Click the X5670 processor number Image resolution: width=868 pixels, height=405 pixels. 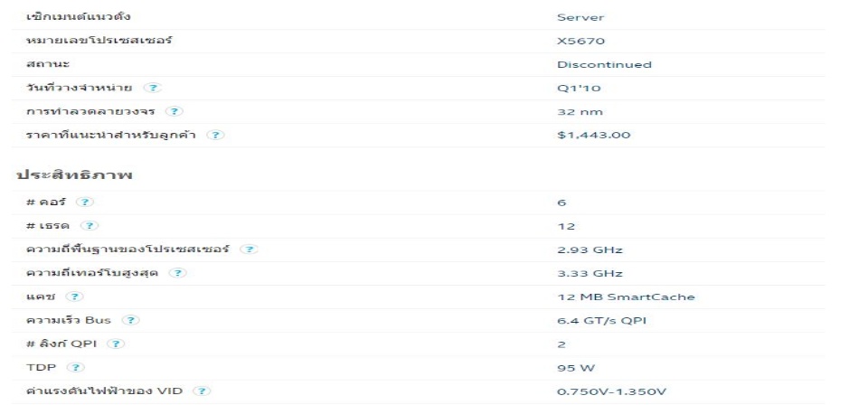coord(580,41)
